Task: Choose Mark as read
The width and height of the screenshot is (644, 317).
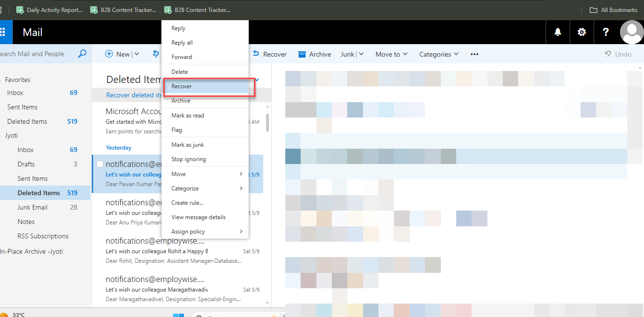Action: click(x=205, y=116)
